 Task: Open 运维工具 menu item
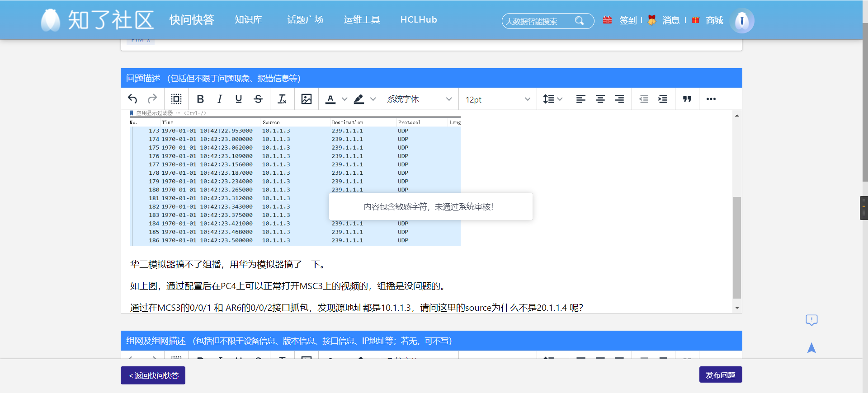coord(362,20)
